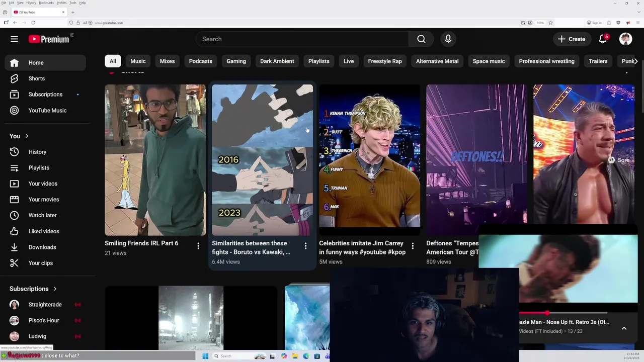Open Windows Start menu
644x362 pixels.
205,356
